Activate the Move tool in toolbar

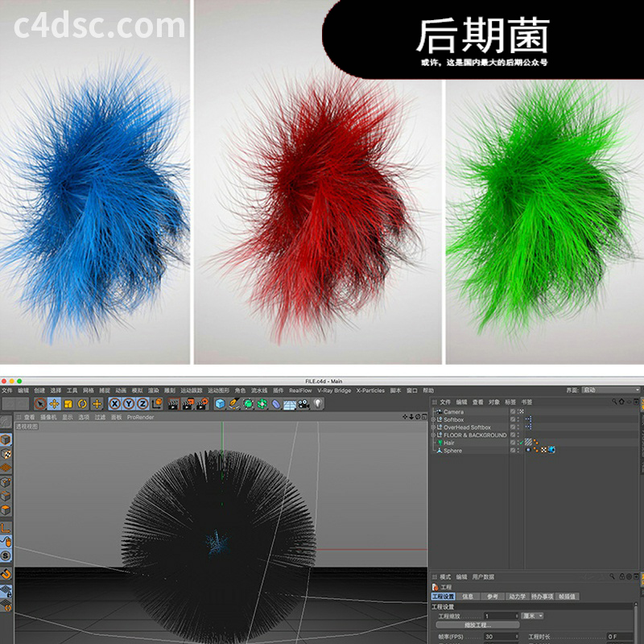tap(54, 404)
